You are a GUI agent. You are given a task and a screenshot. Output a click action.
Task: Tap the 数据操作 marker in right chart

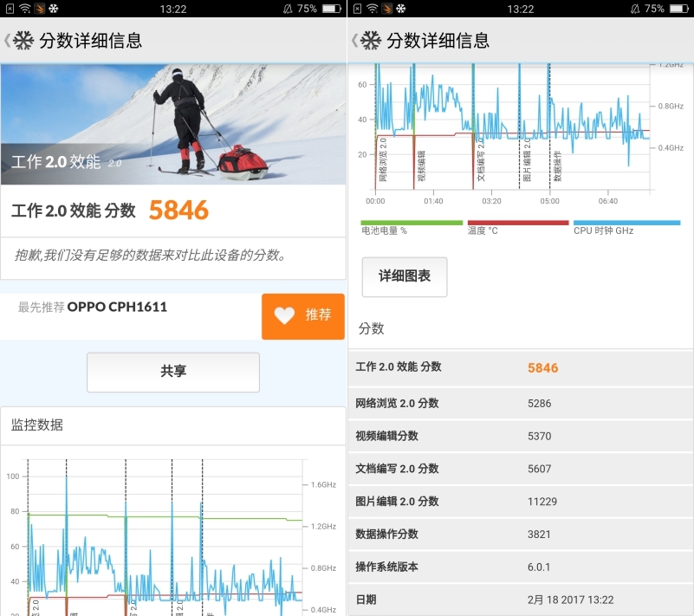(558, 166)
